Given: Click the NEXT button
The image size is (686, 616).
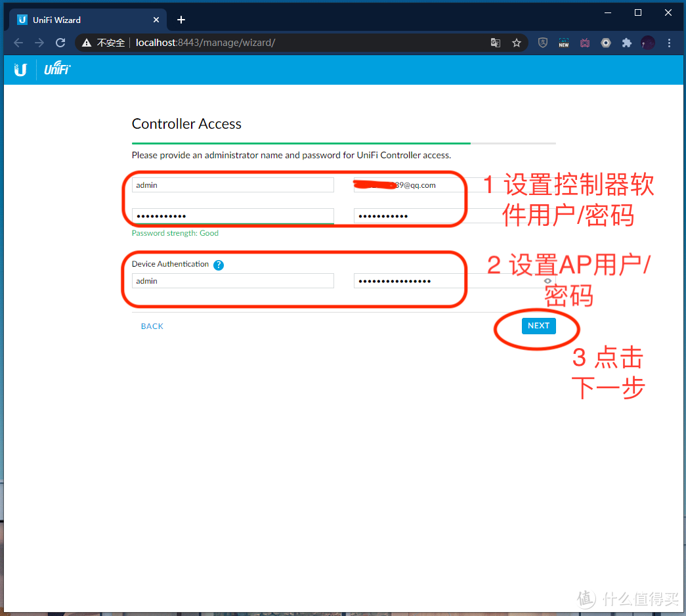Looking at the screenshot, I should (538, 326).
